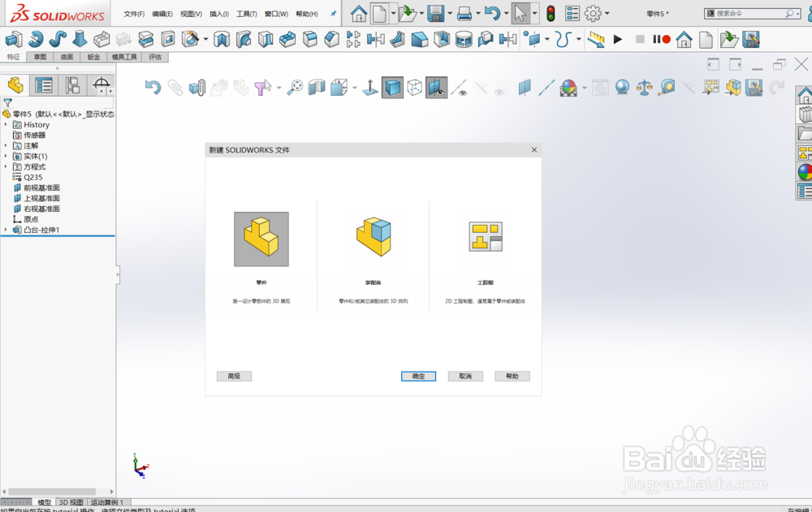
Task: Open the 插入(I) menu
Action: [x=219, y=14]
